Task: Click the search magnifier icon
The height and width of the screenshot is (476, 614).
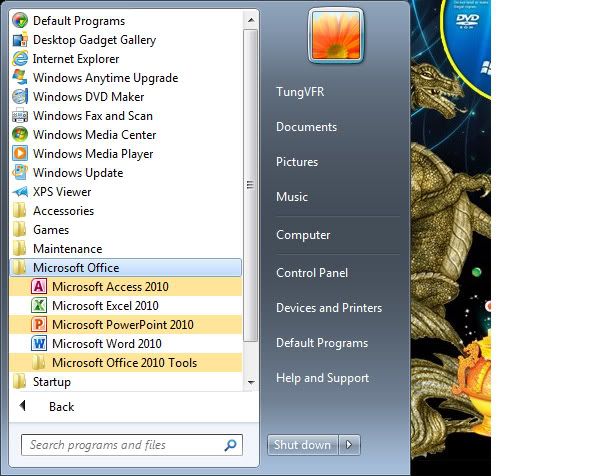Action: 230,445
